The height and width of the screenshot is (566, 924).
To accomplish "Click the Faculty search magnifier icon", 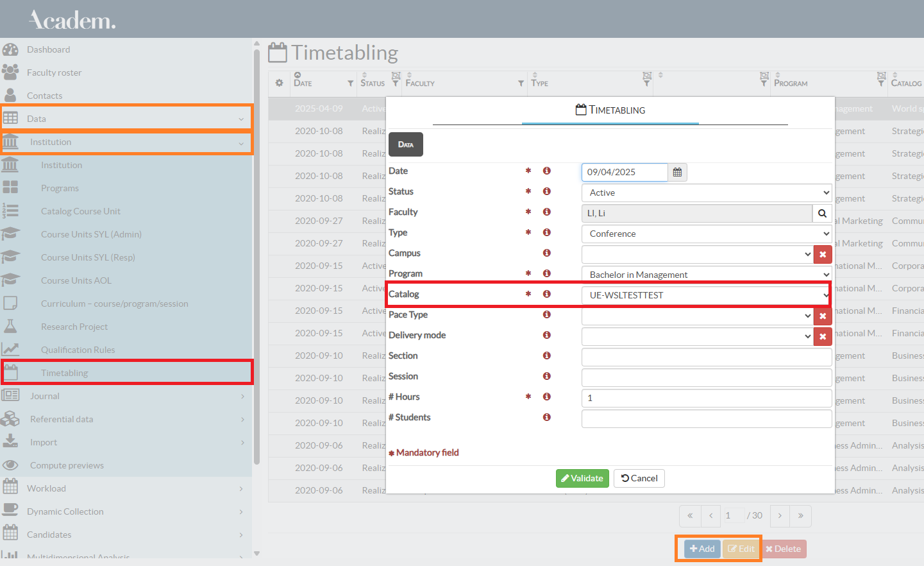I will 822,213.
